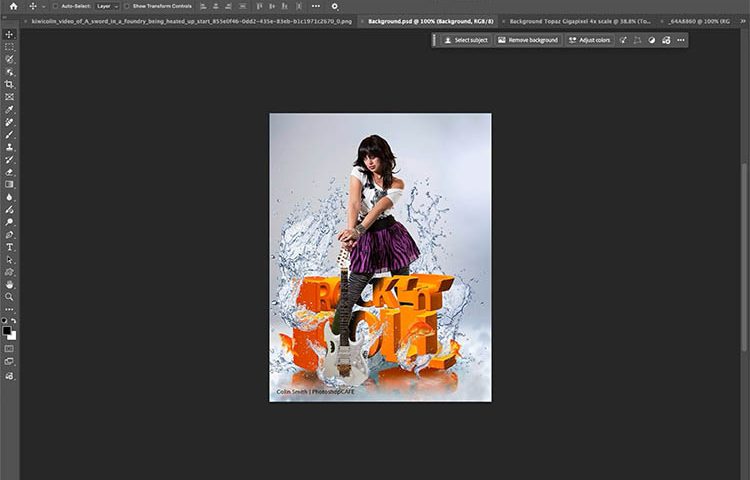Click the Remove background button

coord(528,40)
